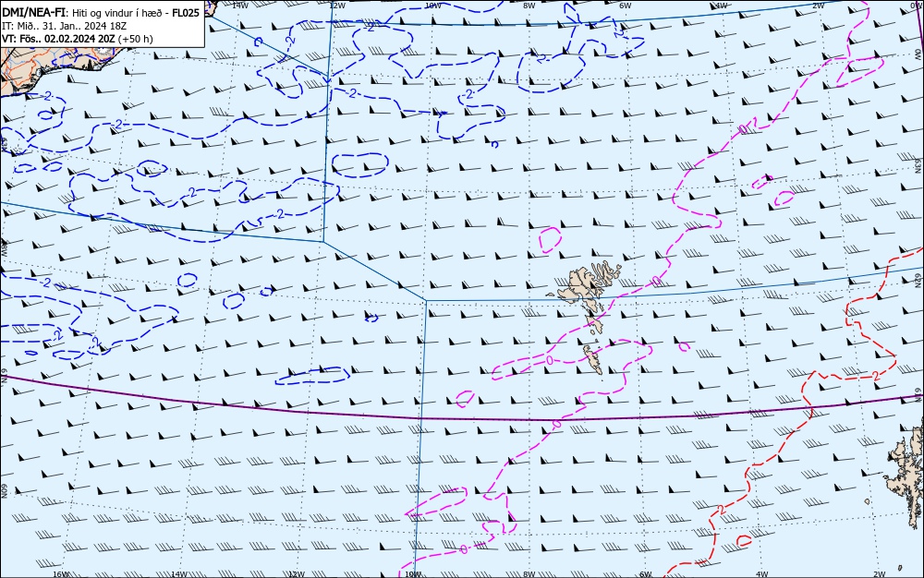Click the "Hiti og vindur í hæð" chart description
Screen dimensions: 924x578
[x=117, y=13]
